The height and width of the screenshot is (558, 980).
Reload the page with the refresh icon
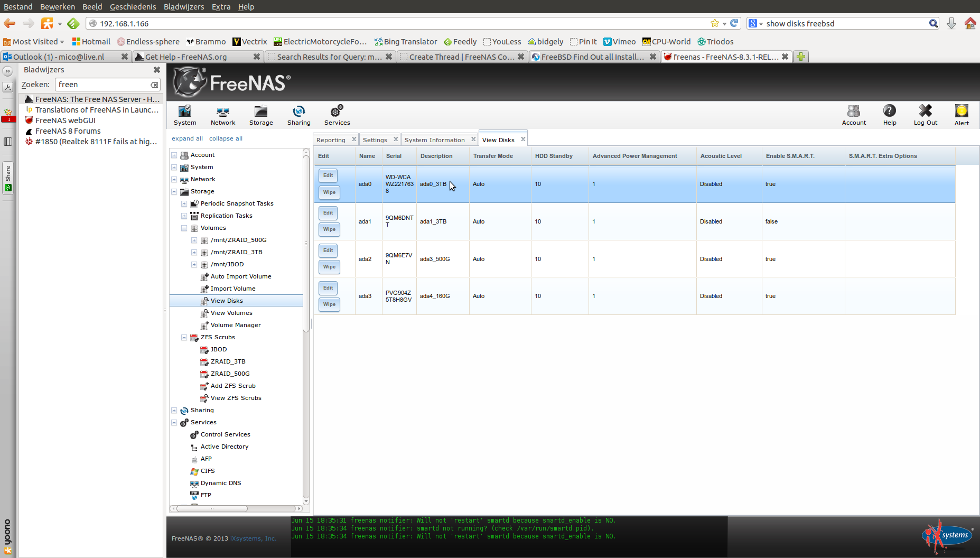(x=734, y=23)
